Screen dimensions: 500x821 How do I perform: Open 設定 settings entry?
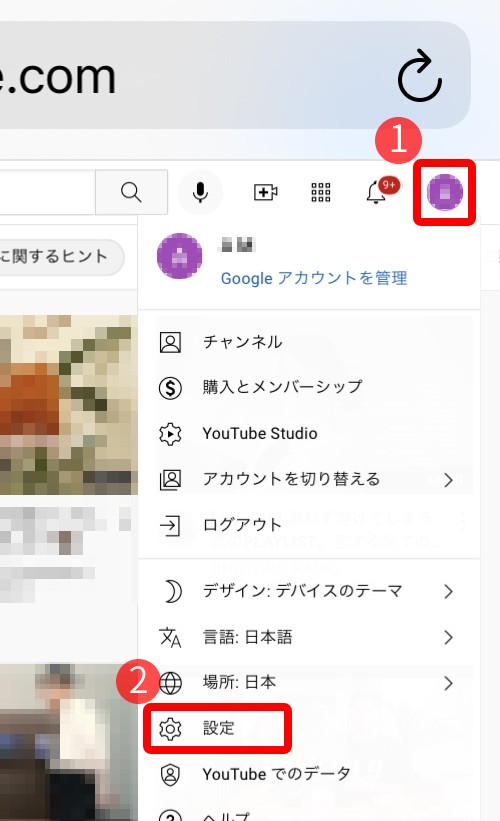309,728
